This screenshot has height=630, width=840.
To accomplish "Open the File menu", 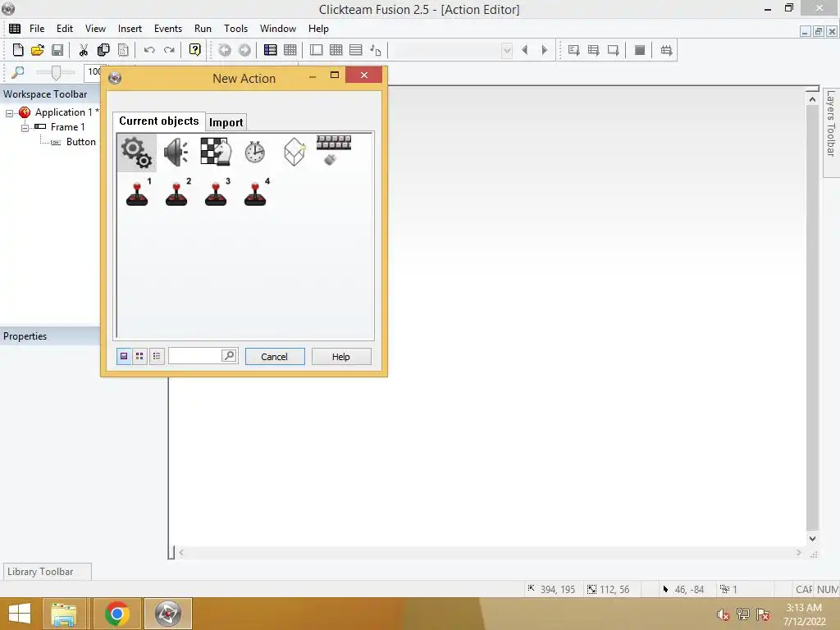I will 37,29.
